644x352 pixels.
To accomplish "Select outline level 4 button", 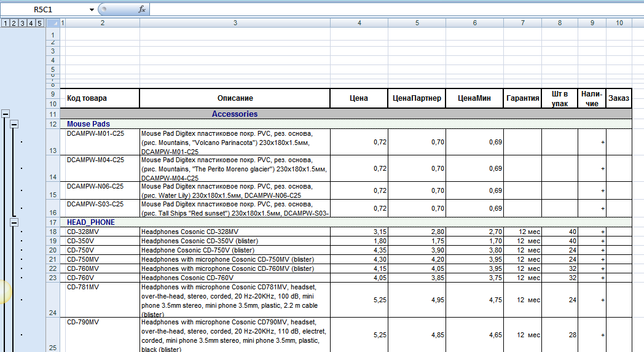I will [31, 23].
